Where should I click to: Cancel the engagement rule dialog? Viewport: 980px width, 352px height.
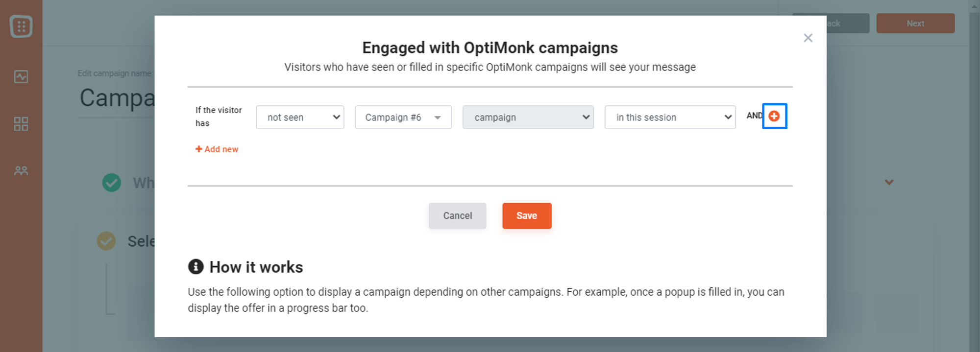(457, 216)
